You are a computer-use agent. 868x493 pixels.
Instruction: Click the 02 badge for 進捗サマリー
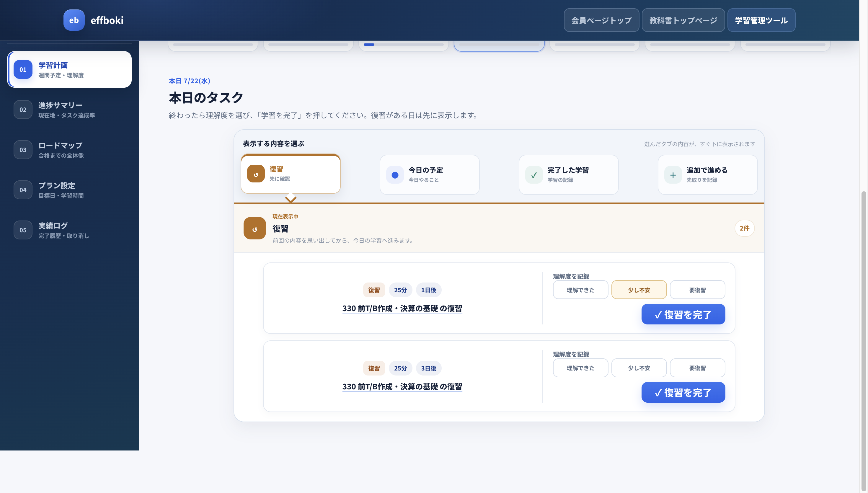point(23,110)
